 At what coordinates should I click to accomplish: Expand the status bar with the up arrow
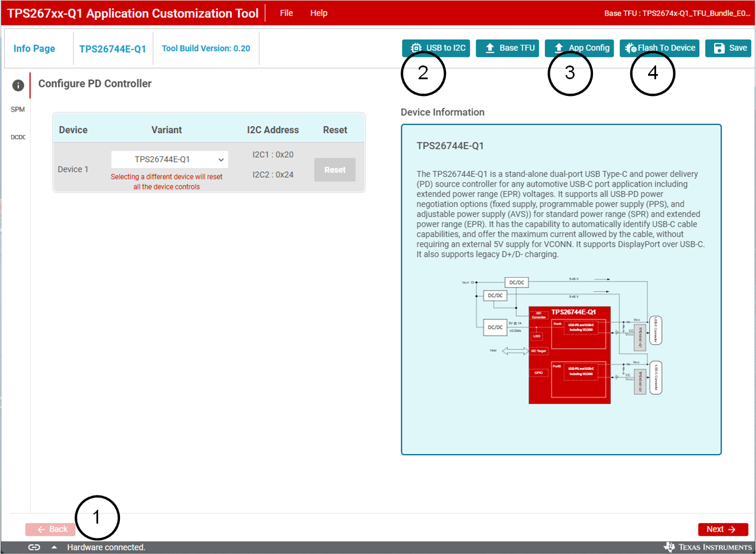point(54,547)
